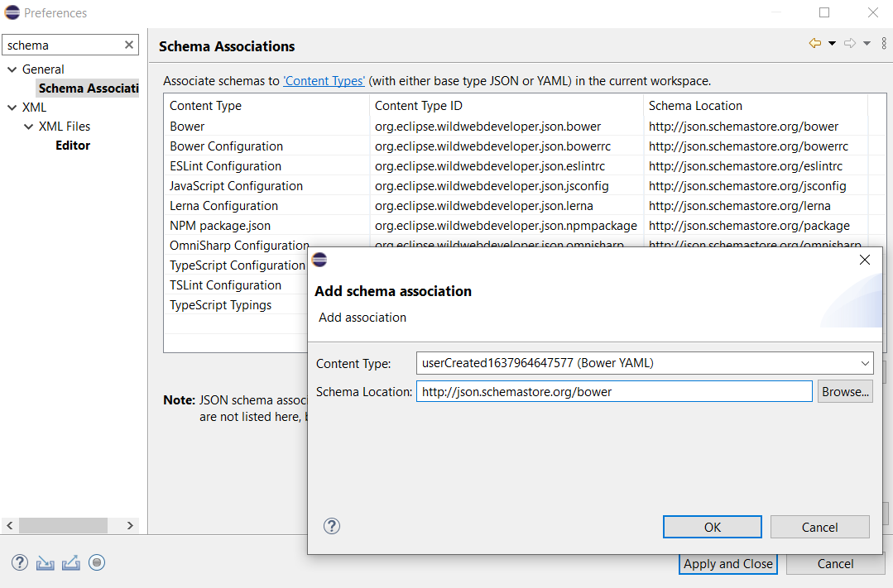Import preferences icon at bottom left
Viewport: 893px width, 588px height.
[x=45, y=563]
